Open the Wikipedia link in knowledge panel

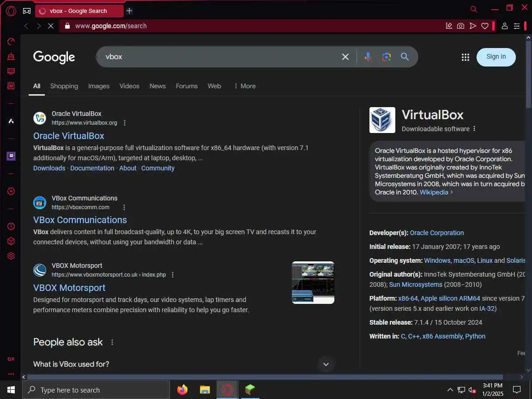click(434, 192)
